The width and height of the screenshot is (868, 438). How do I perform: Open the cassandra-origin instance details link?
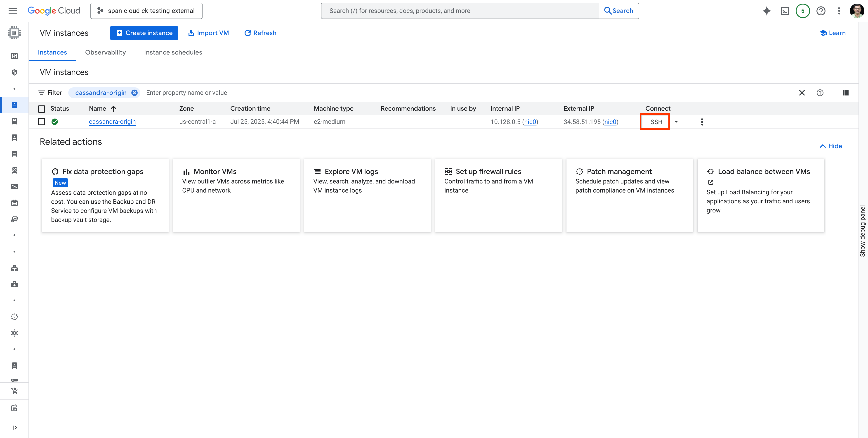pyautogui.click(x=112, y=122)
